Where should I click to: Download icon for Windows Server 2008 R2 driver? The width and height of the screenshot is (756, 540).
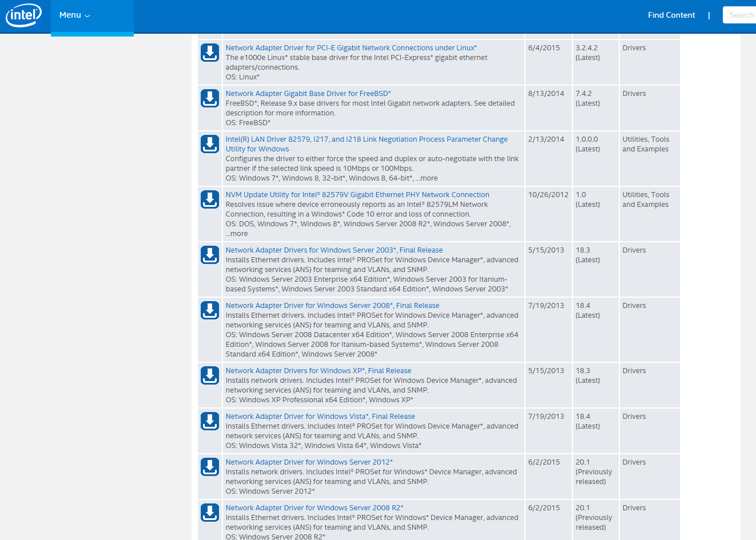point(210,513)
